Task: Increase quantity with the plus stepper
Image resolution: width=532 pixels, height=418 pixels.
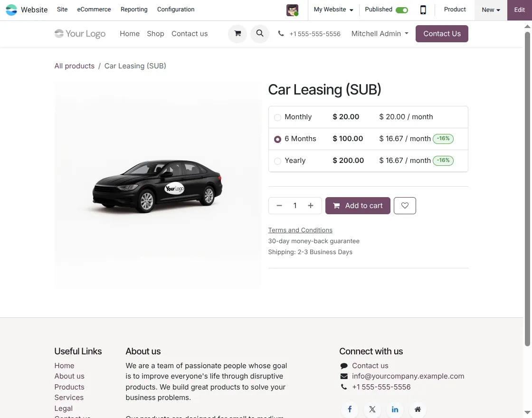Action: coord(310,205)
